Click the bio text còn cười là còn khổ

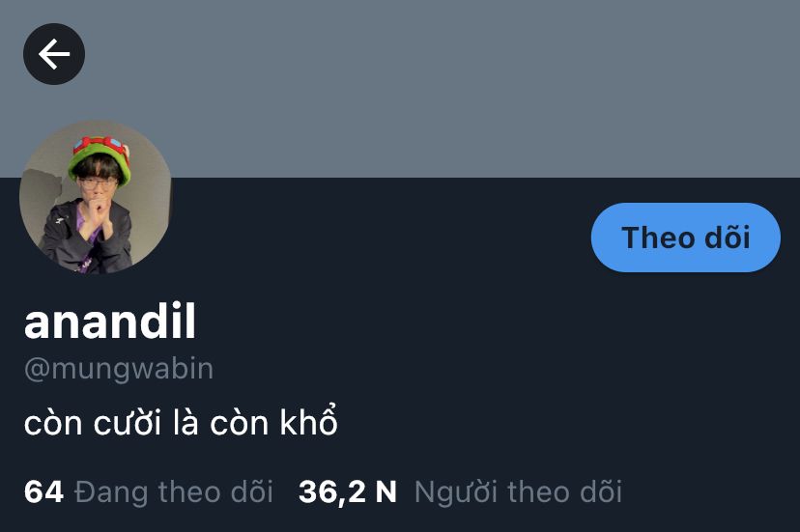(181, 422)
